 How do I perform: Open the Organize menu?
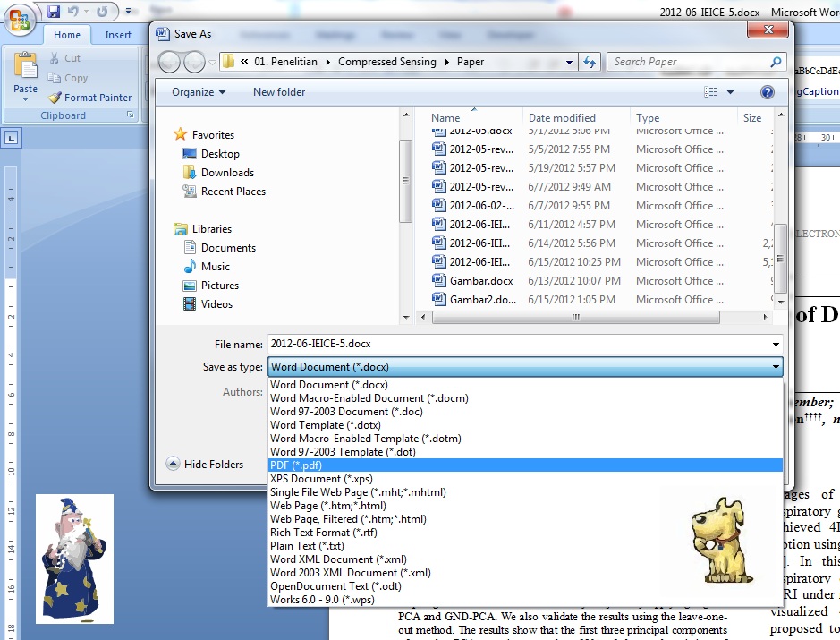(x=199, y=92)
